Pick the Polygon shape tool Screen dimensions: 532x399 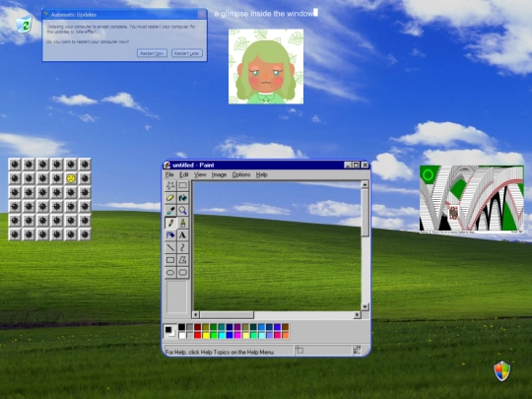click(183, 260)
